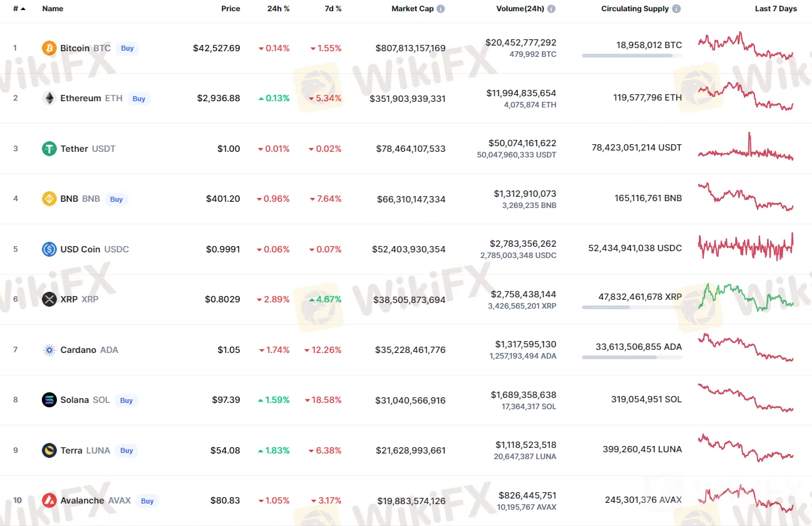Click the Avalanche red logo icon

(49, 500)
